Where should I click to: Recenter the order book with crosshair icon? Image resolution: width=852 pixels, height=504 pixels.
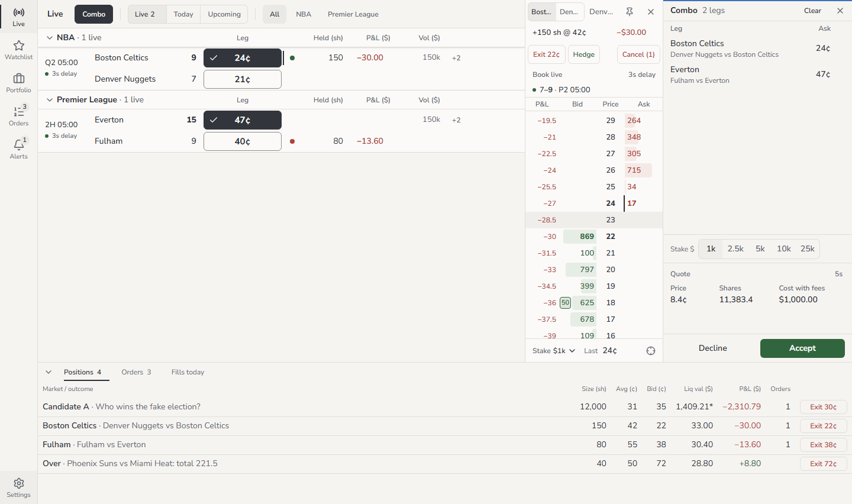tap(651, 351)
